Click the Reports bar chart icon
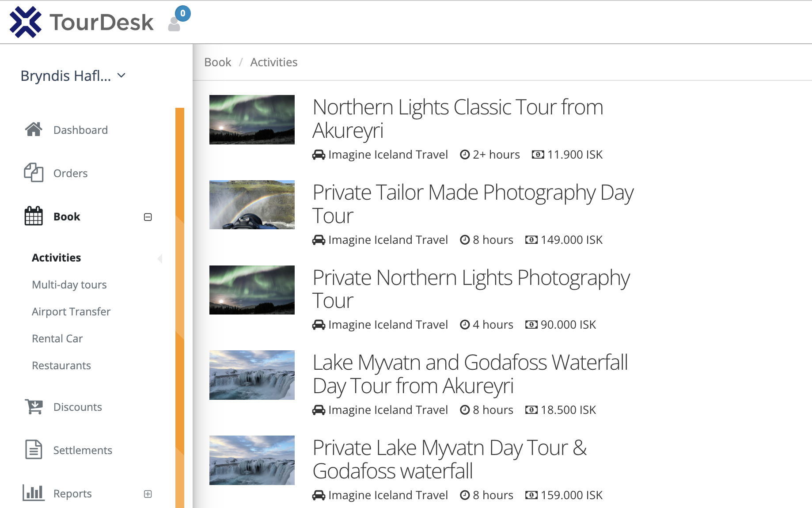Image resolution: width=812 pixels, height=508 pixels. 34,493
